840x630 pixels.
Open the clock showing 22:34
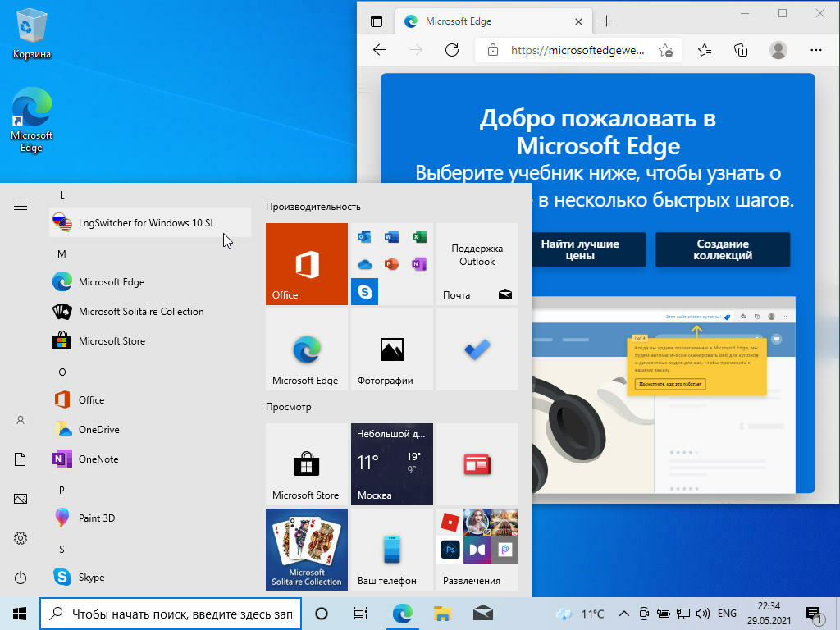coord(769,614)
